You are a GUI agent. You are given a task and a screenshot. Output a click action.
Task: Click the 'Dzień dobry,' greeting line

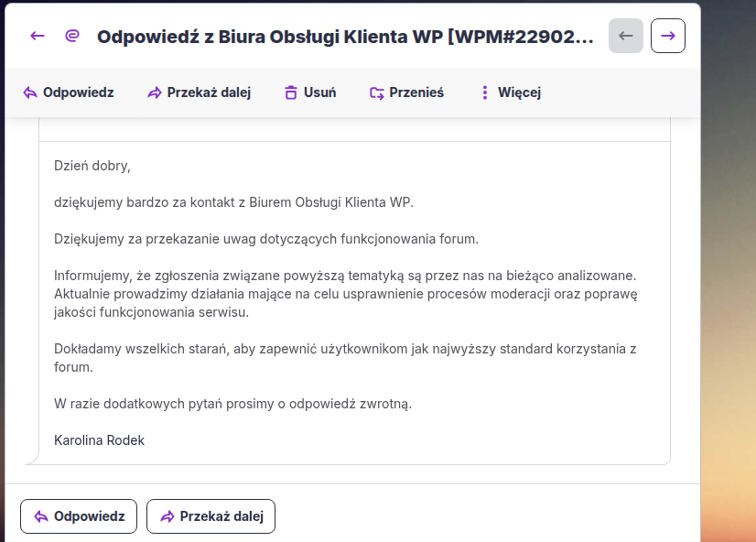tap(92, 166)
